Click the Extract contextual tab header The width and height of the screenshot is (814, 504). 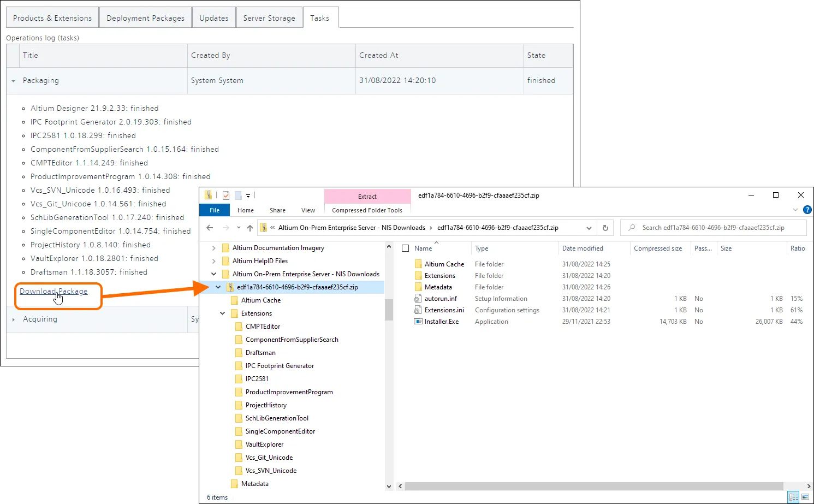(x=367, y=197)
